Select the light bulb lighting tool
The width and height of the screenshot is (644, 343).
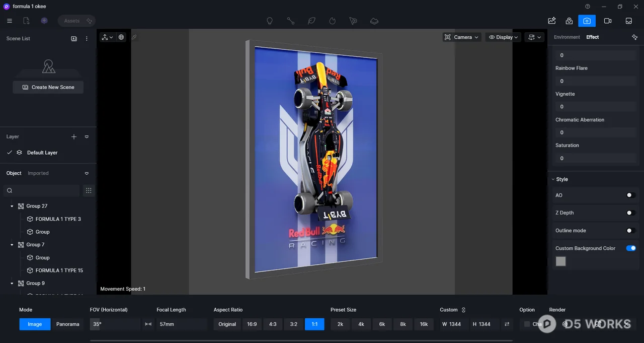pyautogui.click(x=270, y=21)
